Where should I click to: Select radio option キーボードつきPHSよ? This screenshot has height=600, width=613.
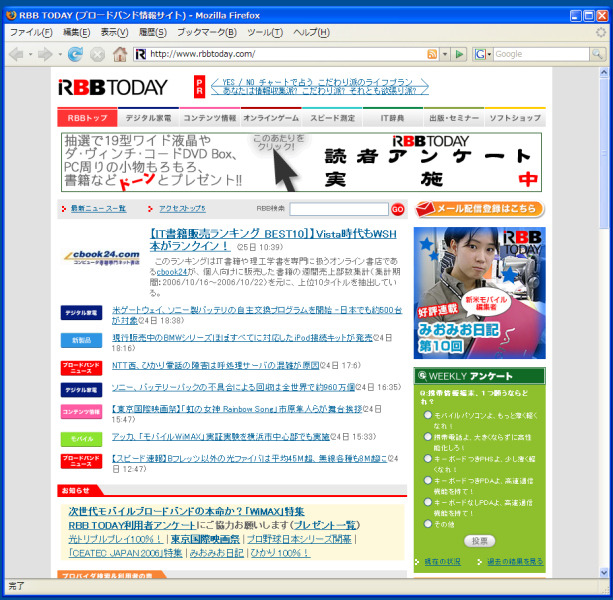click(x=428, y=459)
